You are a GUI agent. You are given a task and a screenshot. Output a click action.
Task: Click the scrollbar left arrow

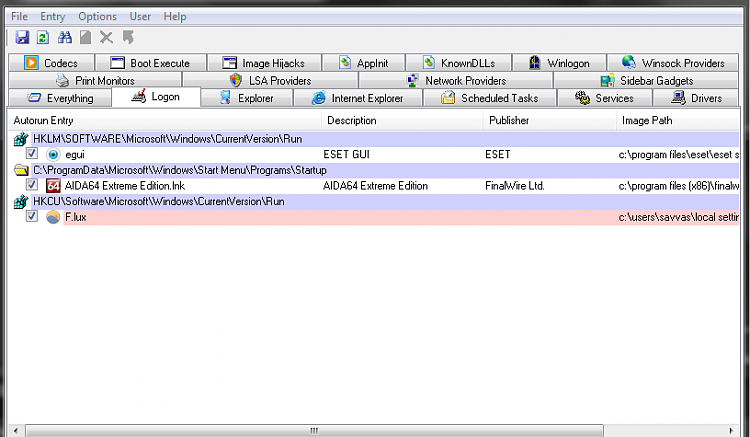tap(16, 430)
